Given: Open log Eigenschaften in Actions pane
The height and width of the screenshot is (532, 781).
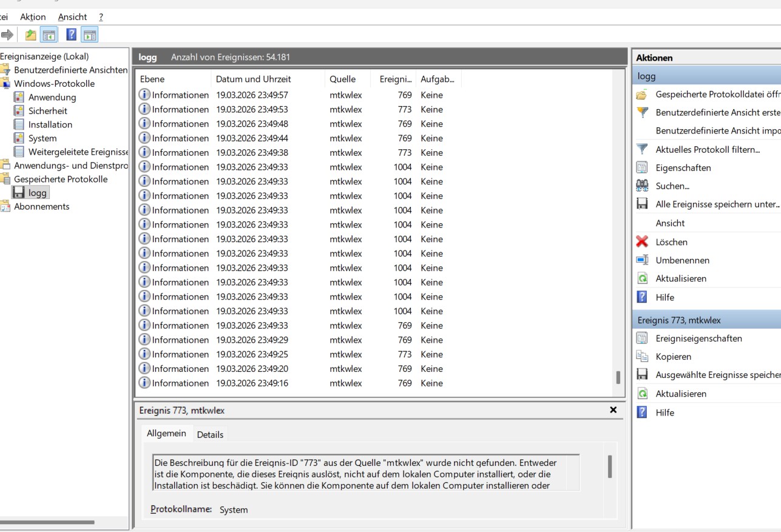Looking at the screenshot, I should [683, 168].
